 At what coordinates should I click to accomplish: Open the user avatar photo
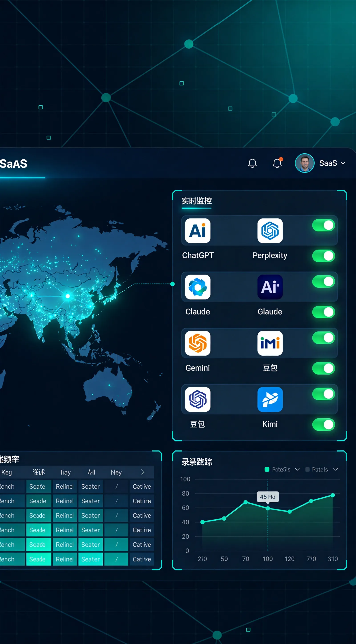304,163
